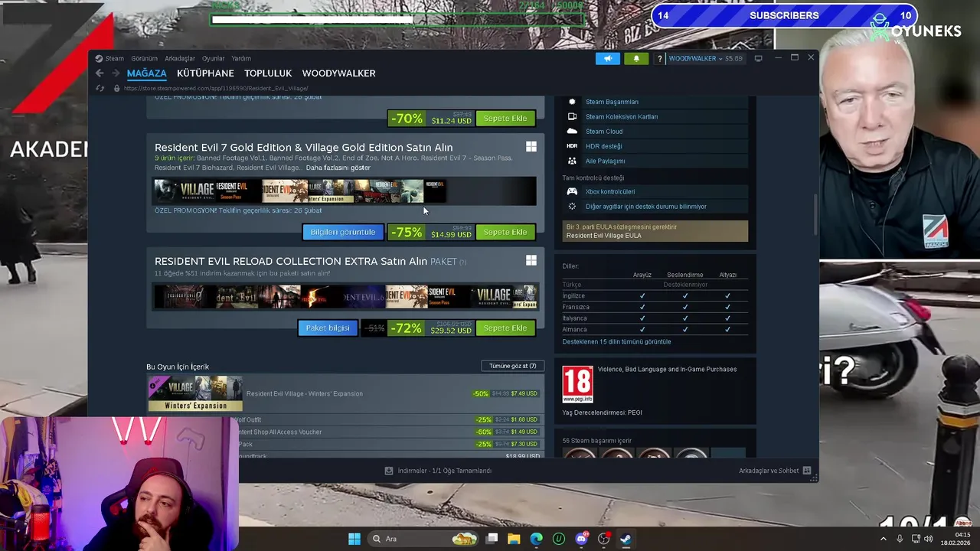This screenshot has height=551, width=980.
Task: Click the Steam announcements megaphone icon
Action: (x=608, y=58)
